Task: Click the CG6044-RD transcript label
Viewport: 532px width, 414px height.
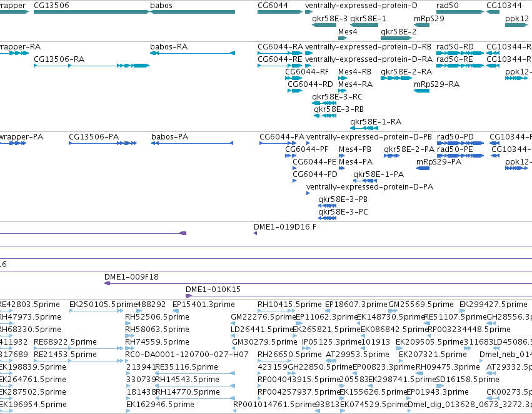Action: (311, 84)
